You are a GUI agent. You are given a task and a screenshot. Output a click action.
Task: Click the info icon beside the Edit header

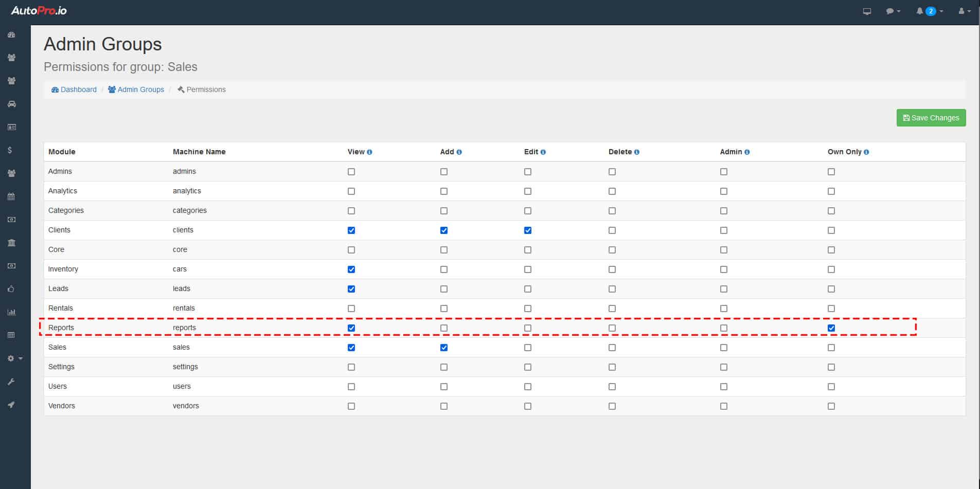coord(543,152)
